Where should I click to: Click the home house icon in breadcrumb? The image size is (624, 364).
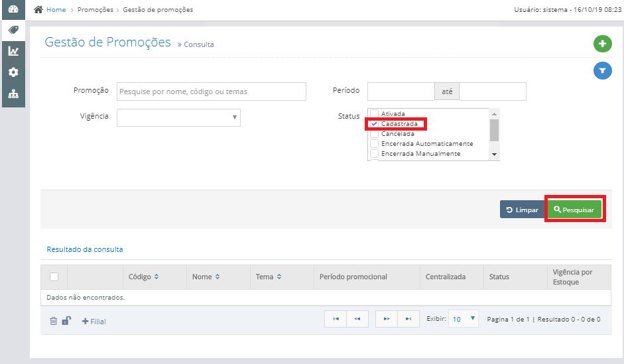38,9
